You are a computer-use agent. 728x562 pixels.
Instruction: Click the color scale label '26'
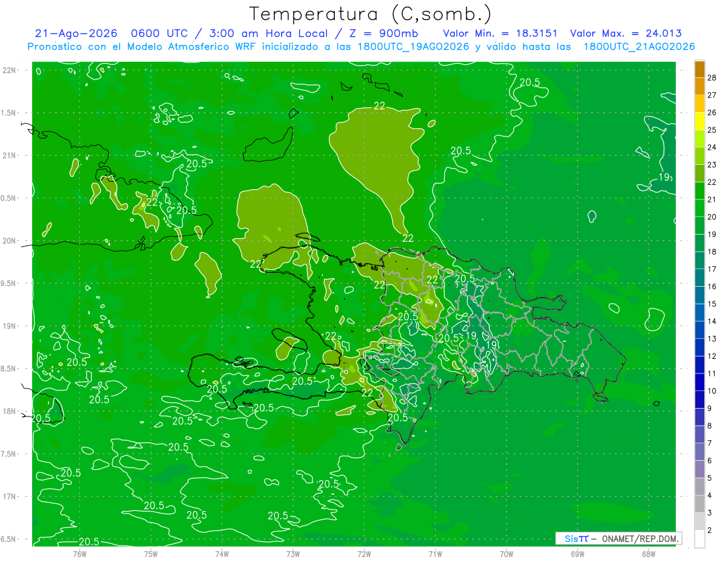[x=712, y=112]
